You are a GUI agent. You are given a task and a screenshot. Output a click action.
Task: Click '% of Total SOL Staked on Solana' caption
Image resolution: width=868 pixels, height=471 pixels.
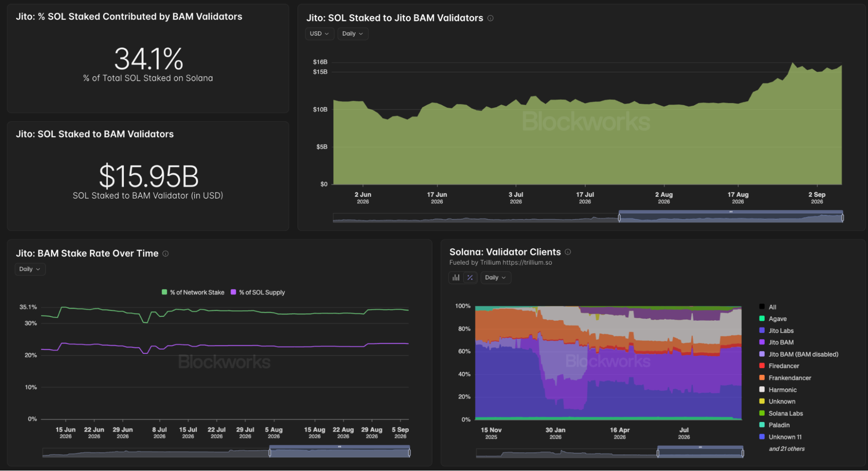(148, 79)
